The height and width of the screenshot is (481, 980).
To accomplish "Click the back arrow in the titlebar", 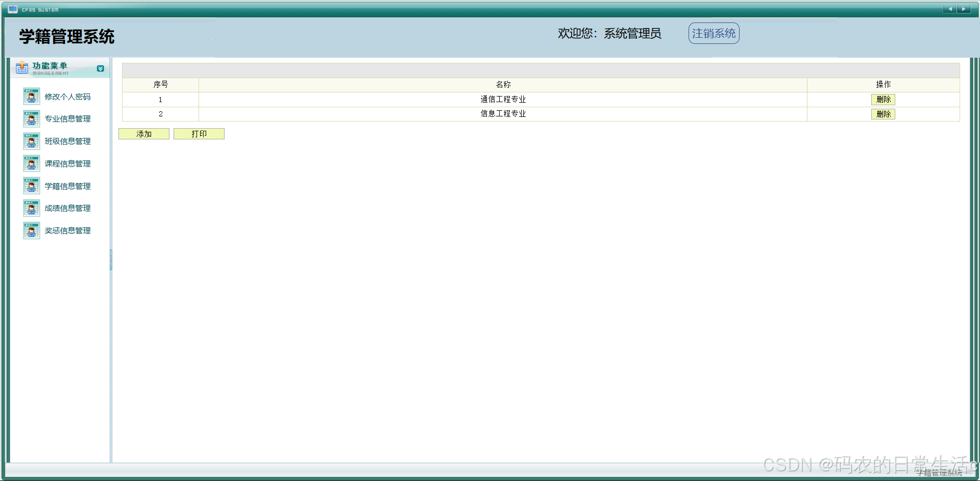I will pyautogui.click(x=950, y=9).
